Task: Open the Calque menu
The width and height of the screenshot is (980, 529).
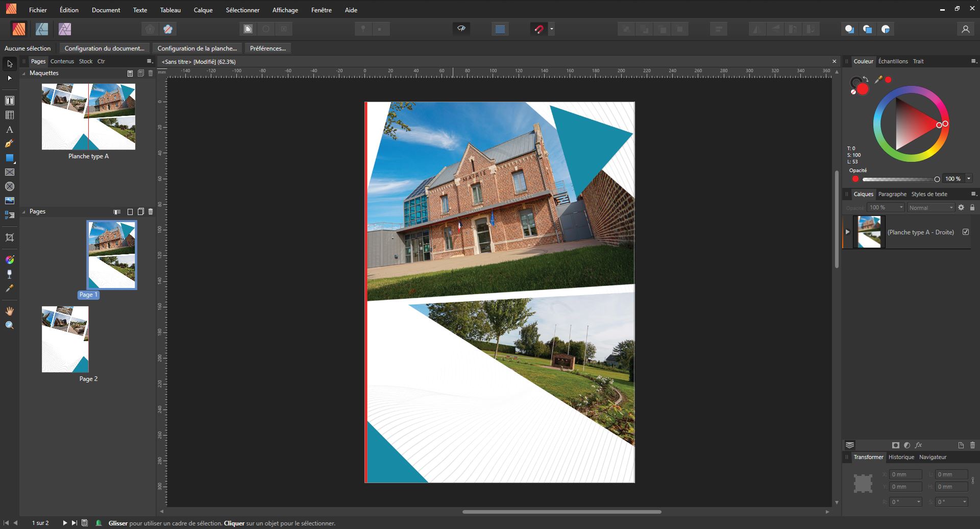Action: [x=203, y=10]
